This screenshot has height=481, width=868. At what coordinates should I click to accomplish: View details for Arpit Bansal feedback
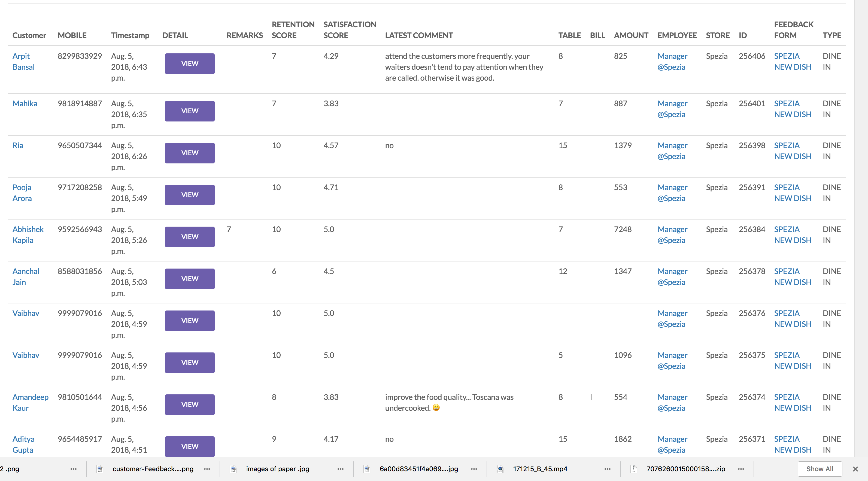(190, 64)
